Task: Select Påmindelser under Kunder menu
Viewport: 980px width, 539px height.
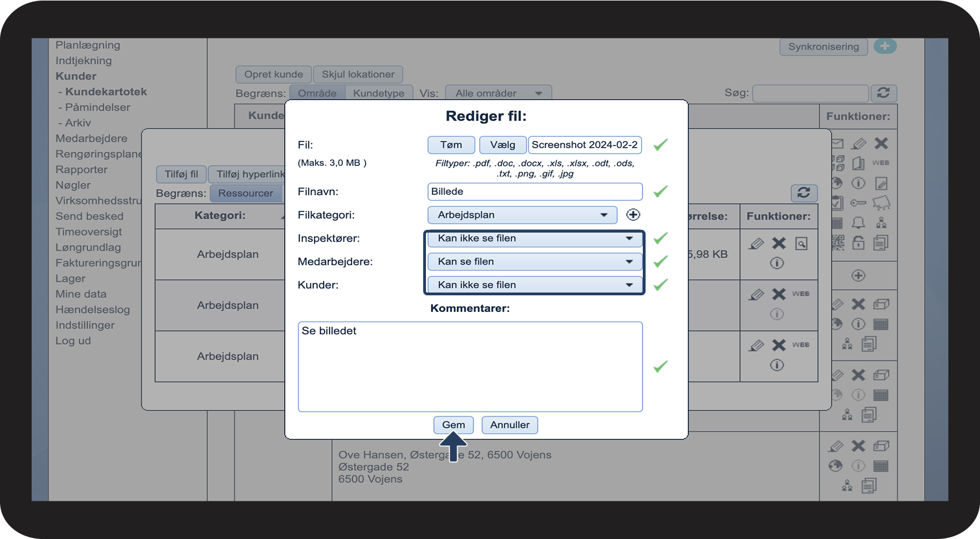Action: [x=98, y=108]
